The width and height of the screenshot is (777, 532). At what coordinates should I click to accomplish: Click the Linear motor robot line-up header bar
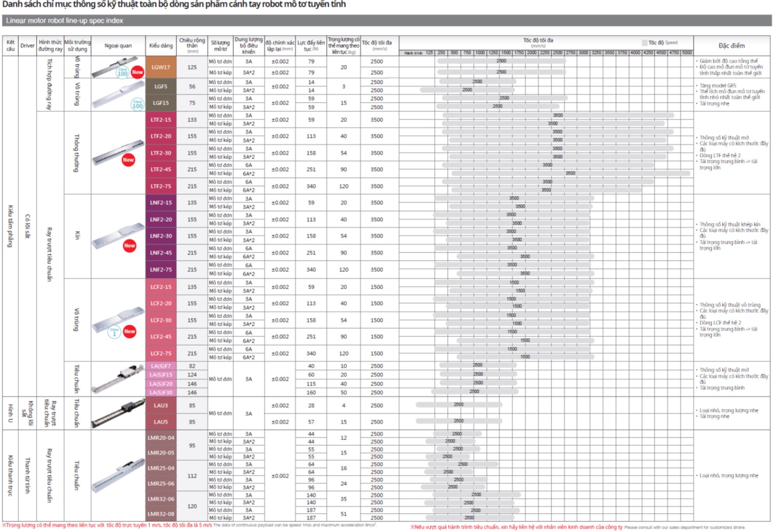(386, 21)
